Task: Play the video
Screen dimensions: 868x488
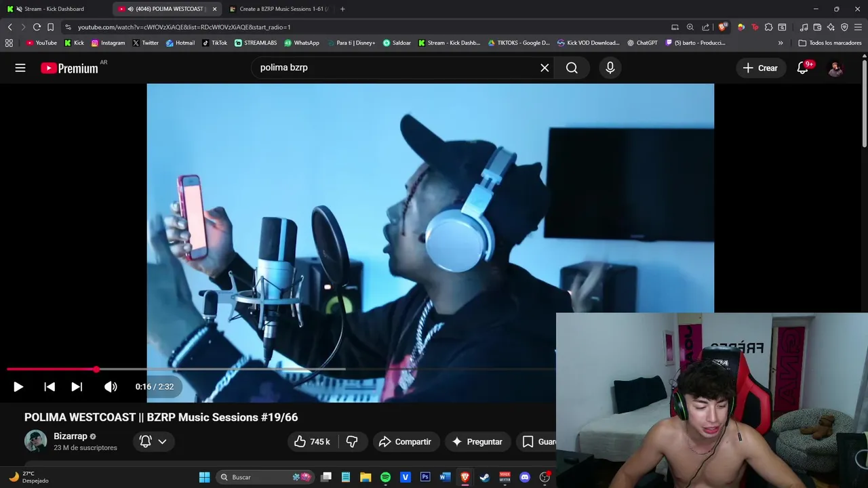Action: tap(18, 386)
